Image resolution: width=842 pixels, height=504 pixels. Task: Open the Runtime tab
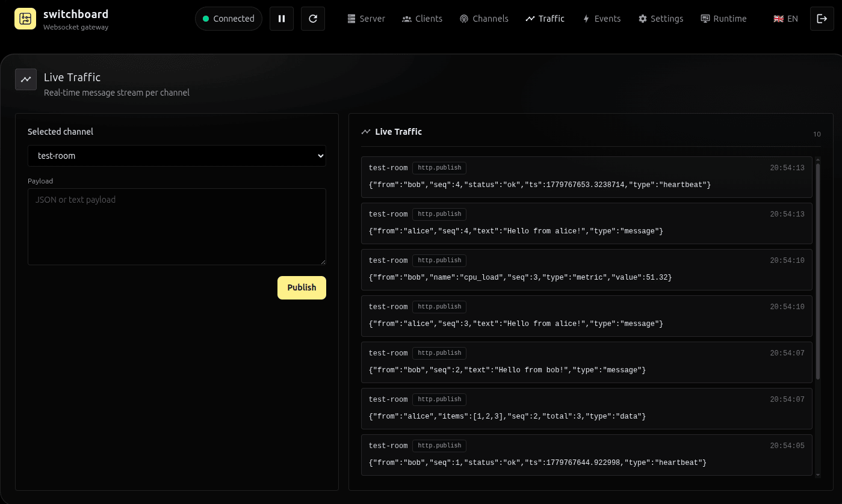723,19
